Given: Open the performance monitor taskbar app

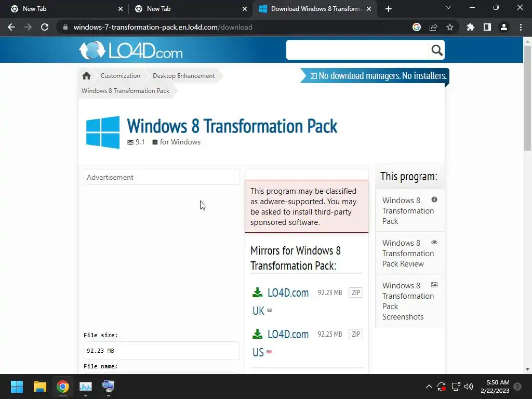Looking at the screenshot, I should click(86, 387).
